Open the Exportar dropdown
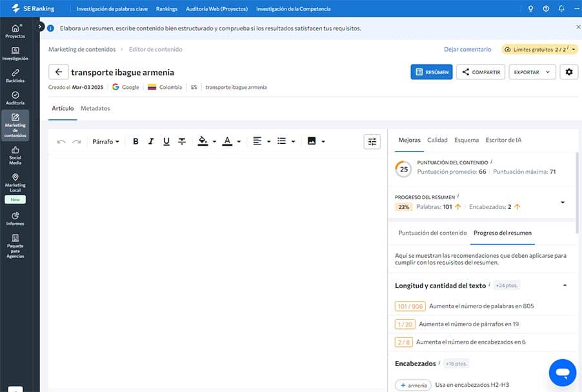Viewport: 582px width, 392px height. pyautogui.click(x=532, y=72)
